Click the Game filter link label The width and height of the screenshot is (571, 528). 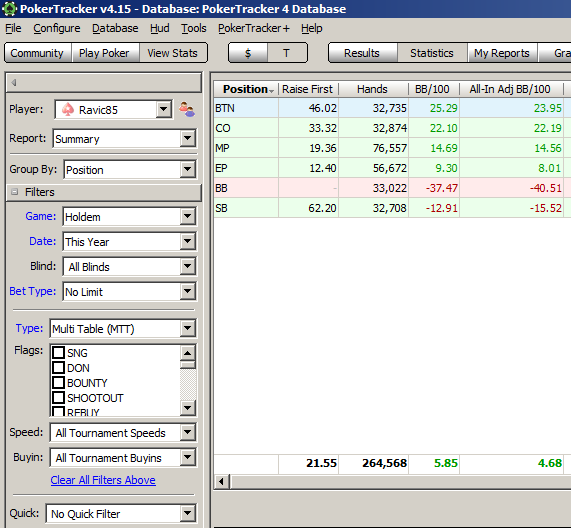coord(41,216)
